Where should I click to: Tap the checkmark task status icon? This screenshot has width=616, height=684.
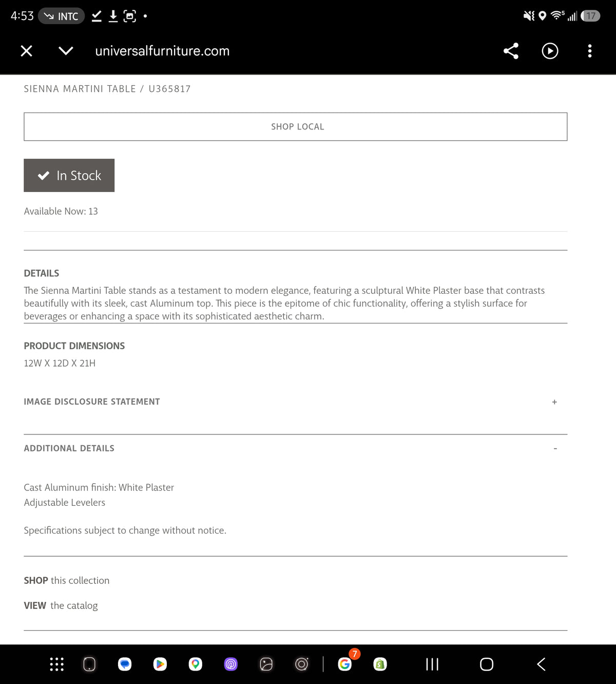coord(97,16)
